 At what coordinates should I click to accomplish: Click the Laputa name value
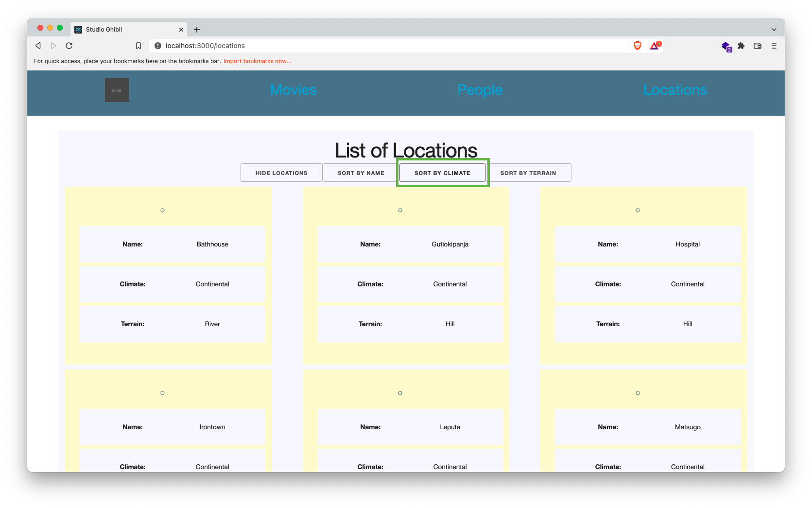click(450, 427)
